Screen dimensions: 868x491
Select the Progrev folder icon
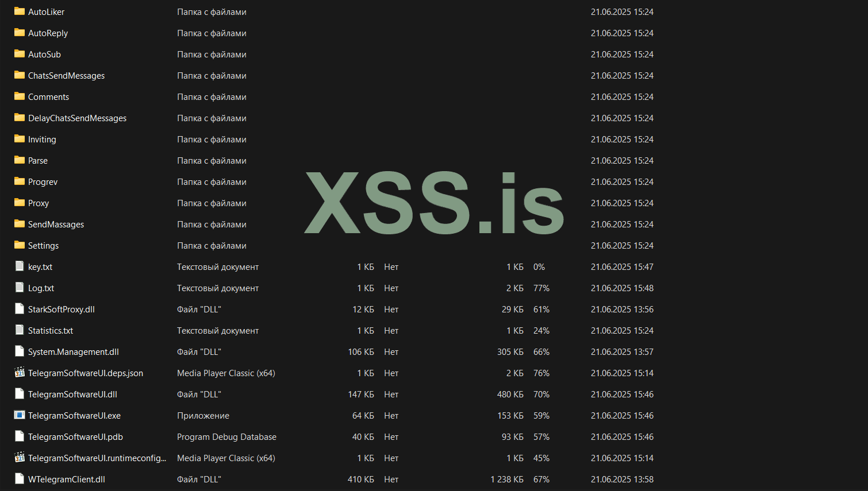click(x=20, y=181)
